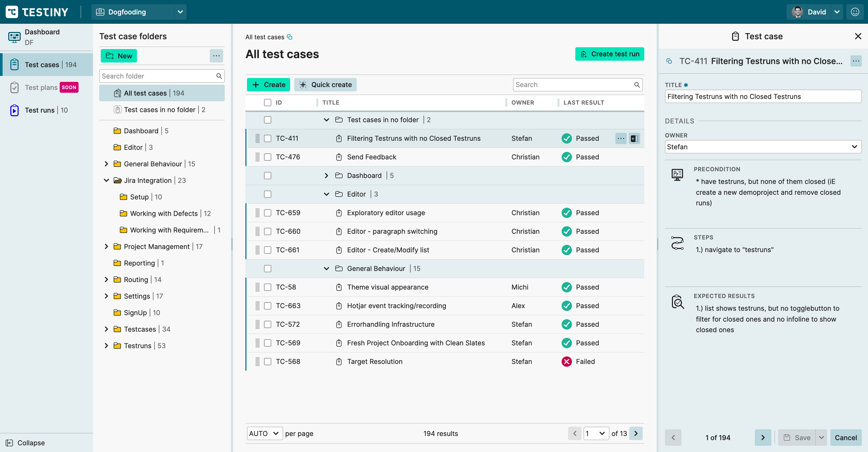The height and width of the screenshot is (452, 868).
Task: Open the folder options ellipsis menu
Action: click(216, 56)
